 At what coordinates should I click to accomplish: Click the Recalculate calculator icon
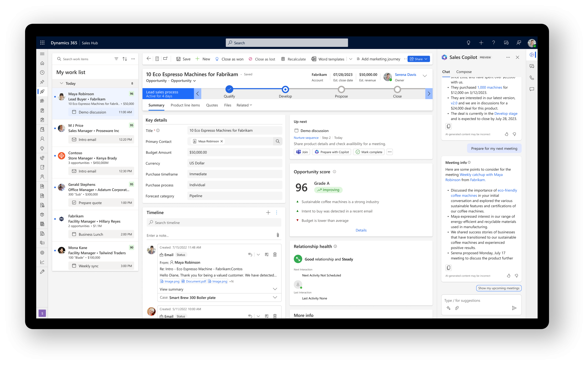[283, 59]
